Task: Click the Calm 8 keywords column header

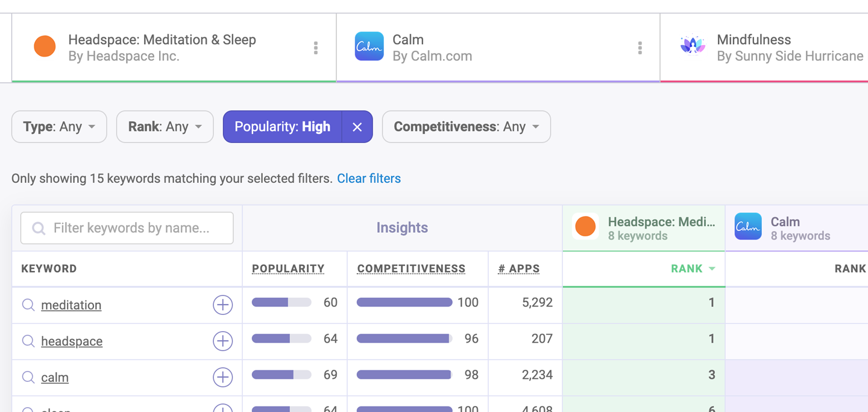Action: (x=797, y=228)
